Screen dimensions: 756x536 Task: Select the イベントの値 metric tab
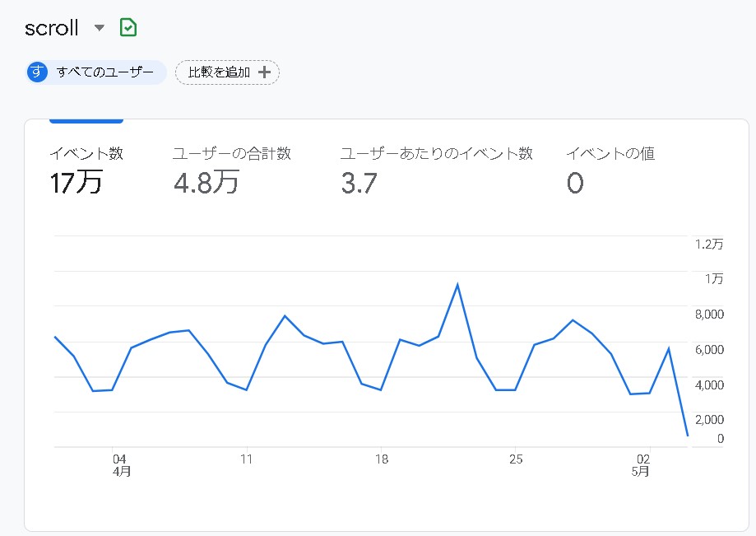point(610,154)
